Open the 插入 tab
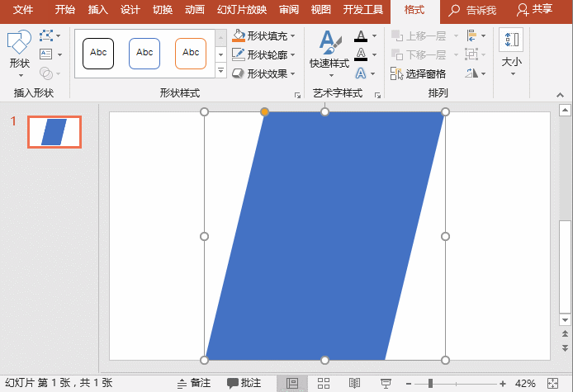Screen dimensions: 573x392 point(97,10)
